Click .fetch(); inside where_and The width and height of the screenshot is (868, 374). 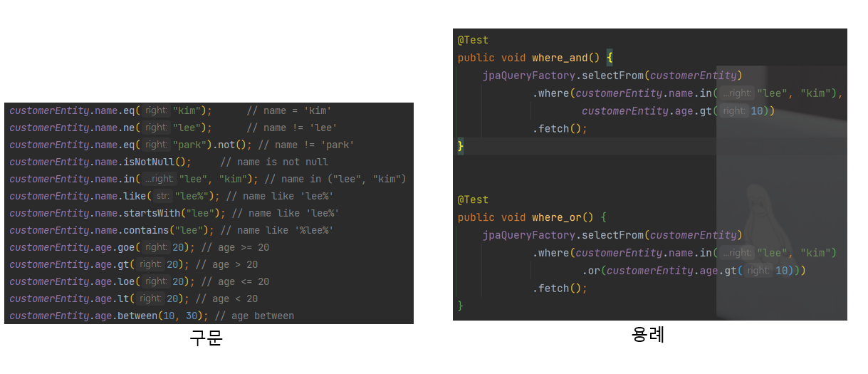560,129
